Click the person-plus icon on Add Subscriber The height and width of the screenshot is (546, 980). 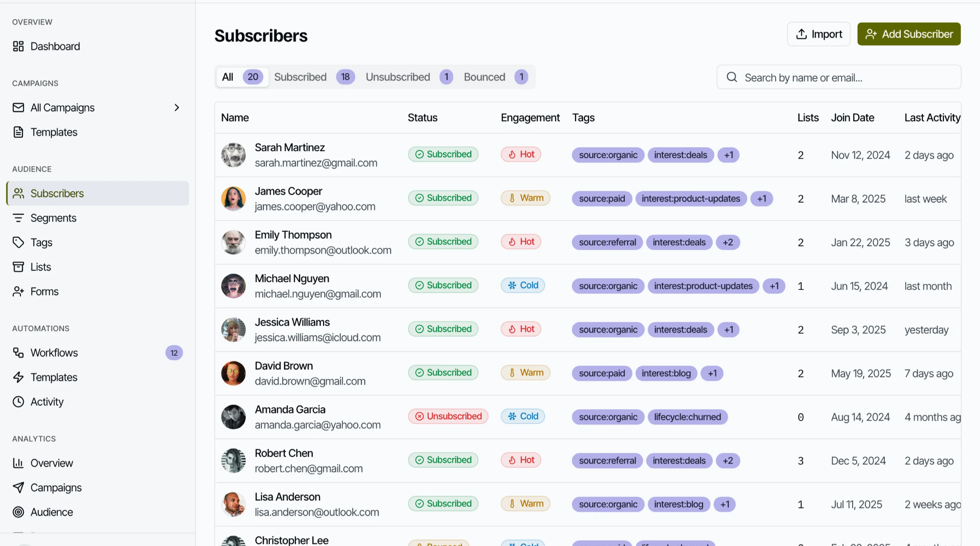point(871,34)
